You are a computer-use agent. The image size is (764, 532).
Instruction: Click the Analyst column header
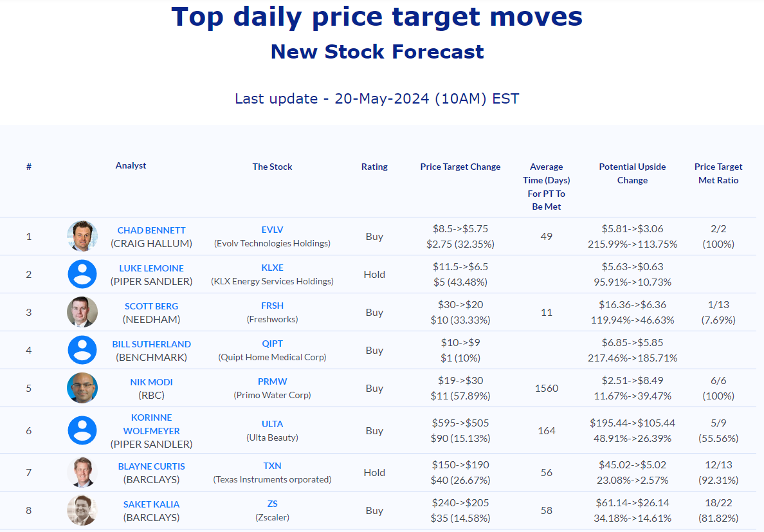[131, 165]
